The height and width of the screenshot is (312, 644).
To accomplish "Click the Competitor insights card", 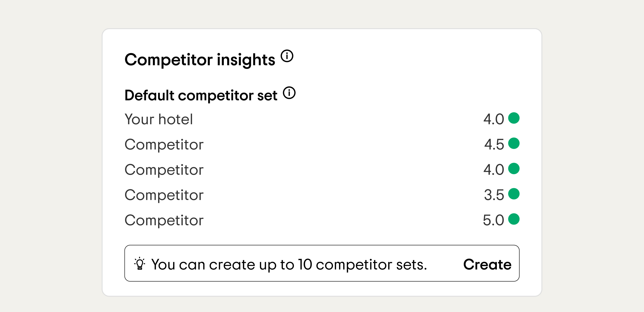I will [x=322, y=162].
